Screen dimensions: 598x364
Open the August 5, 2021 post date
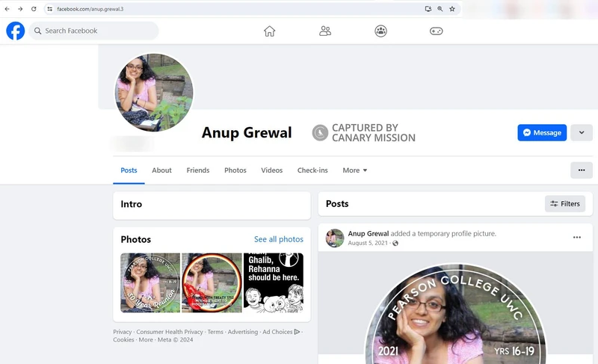tap(368, 243)
